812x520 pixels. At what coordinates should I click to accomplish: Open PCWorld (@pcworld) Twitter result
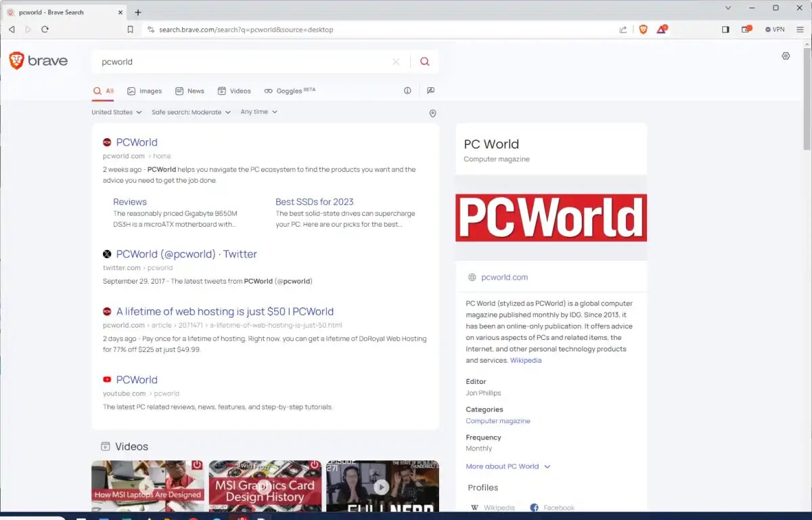pyautogui.click(x=187, y=254)
